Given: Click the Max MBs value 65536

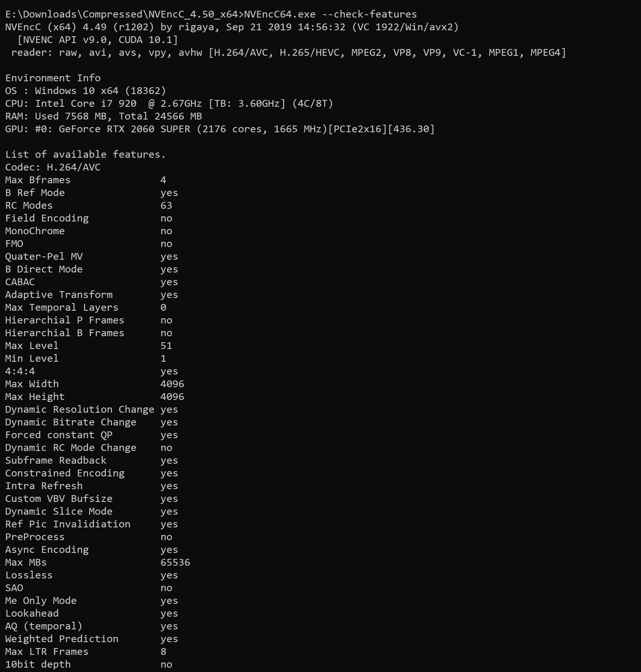Looking at the screenshot, I should [x=175, y=562].
